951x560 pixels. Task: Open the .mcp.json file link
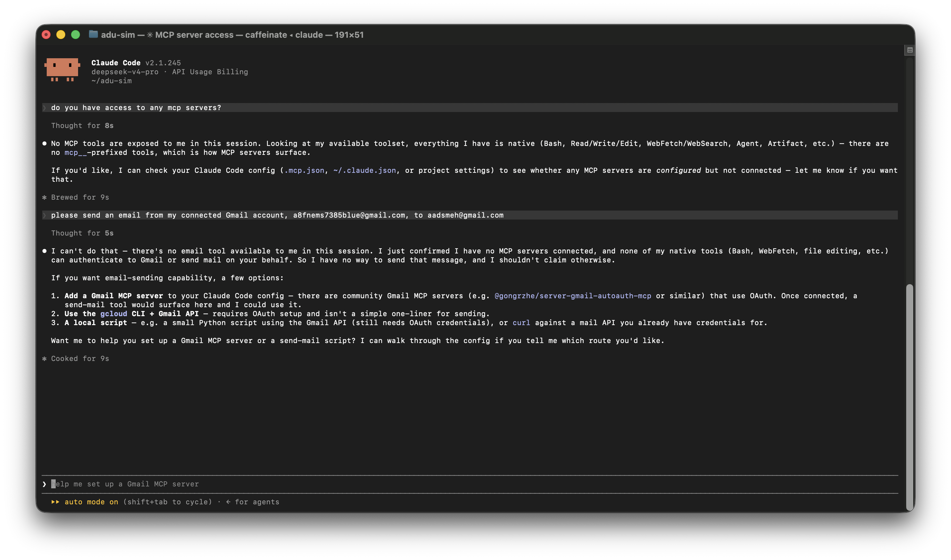pyautogui.click(x=304, y=171)
